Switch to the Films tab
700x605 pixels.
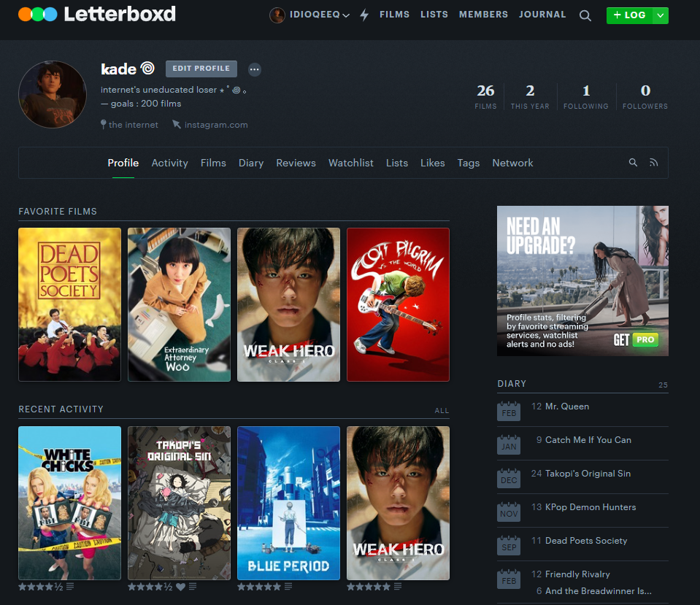pyautogui.click(x=213, y=163)
